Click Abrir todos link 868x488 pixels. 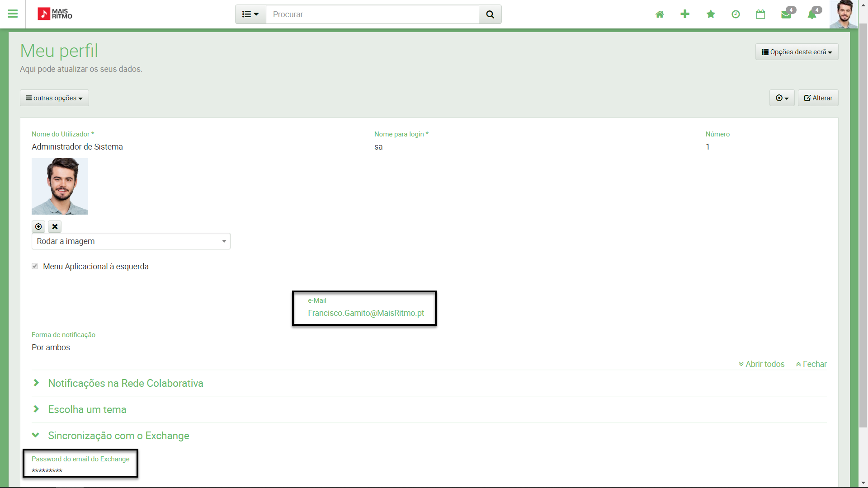(761, 364)
